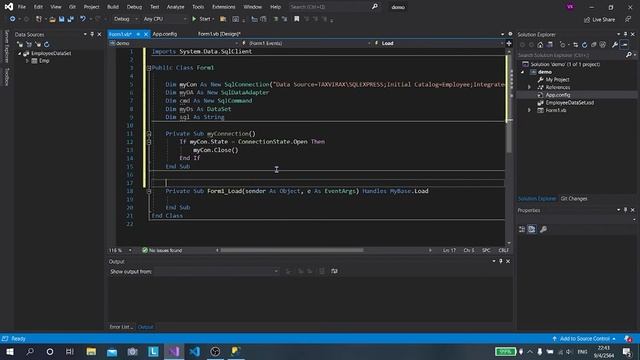The width and height of the screenshot is (640, 360).
Task: Click the Toggle Word Wrap icon in Output panel
Action: [x=334, y=271]
